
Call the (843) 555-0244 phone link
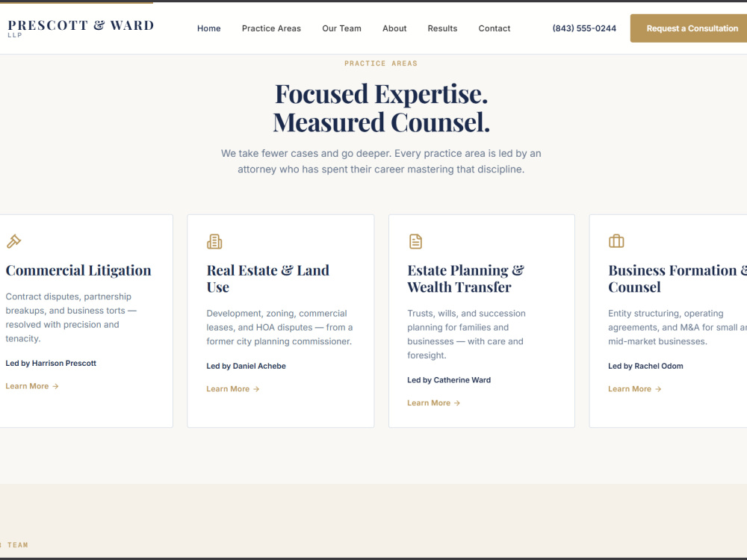[584, 28]
